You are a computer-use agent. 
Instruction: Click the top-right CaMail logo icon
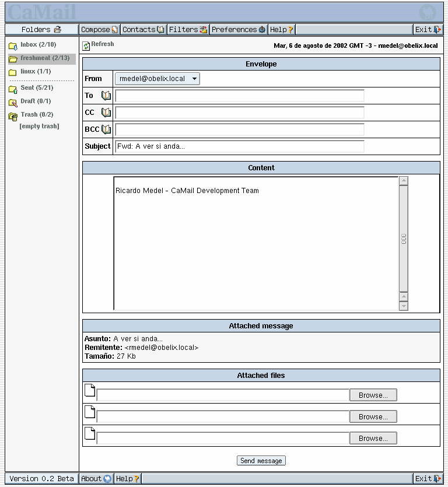pos(427,12)
